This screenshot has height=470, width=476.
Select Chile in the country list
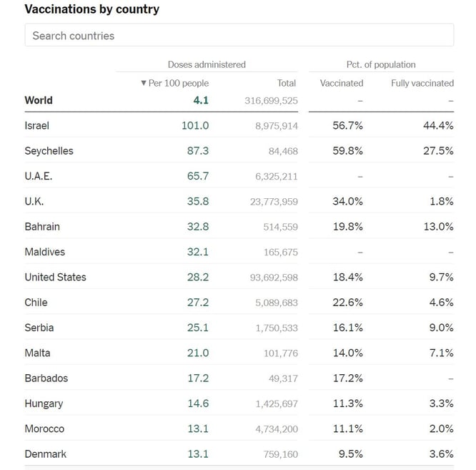(36, 303)
